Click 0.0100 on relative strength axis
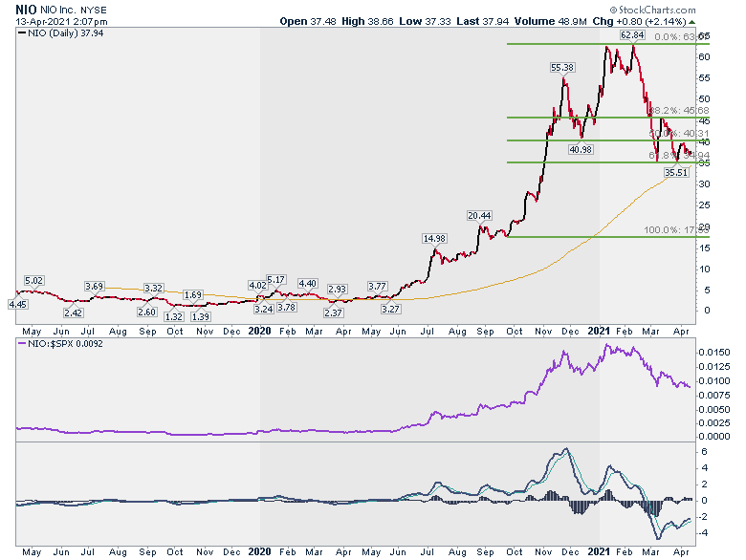 pos(713,380)
